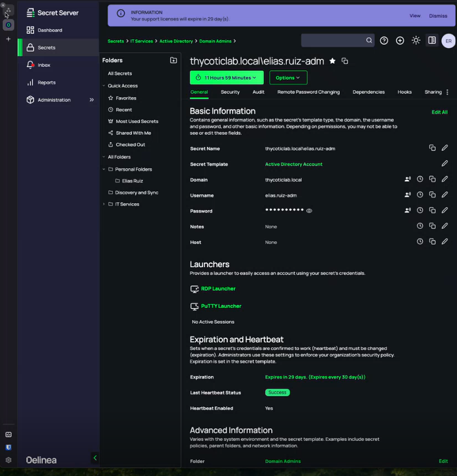Reveal password with the eye icon

(309, 211)
